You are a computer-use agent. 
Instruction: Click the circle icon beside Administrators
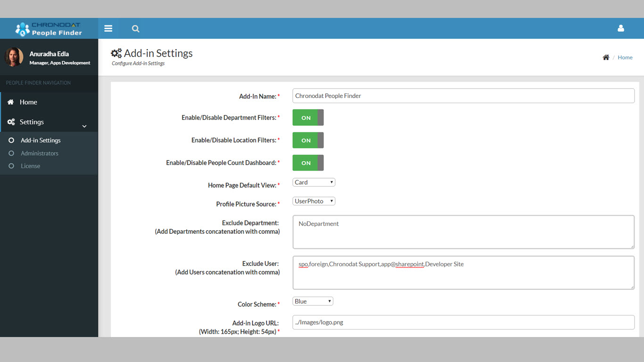coord(11,153)
